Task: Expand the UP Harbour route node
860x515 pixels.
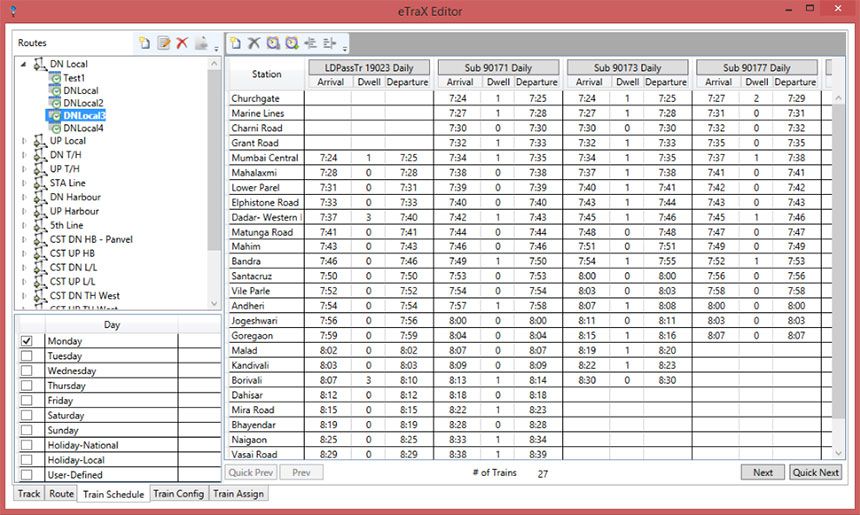Action: point(24,211)
